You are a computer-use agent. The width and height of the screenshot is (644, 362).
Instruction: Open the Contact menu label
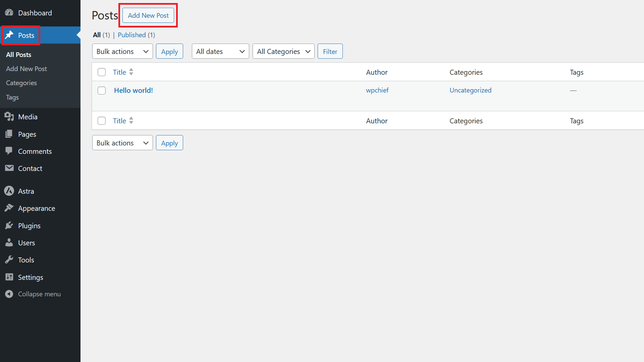pyautogui.click(x=30, y=168)
